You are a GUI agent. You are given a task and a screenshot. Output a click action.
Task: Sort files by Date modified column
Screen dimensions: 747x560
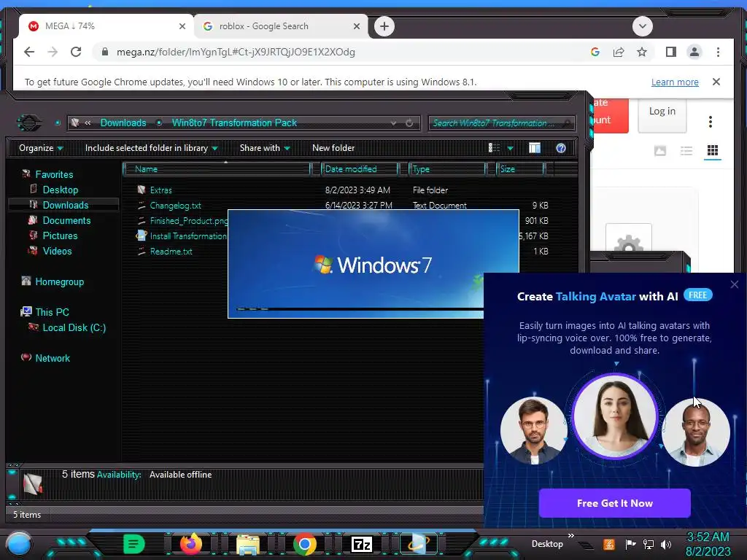tap(360, 169)
